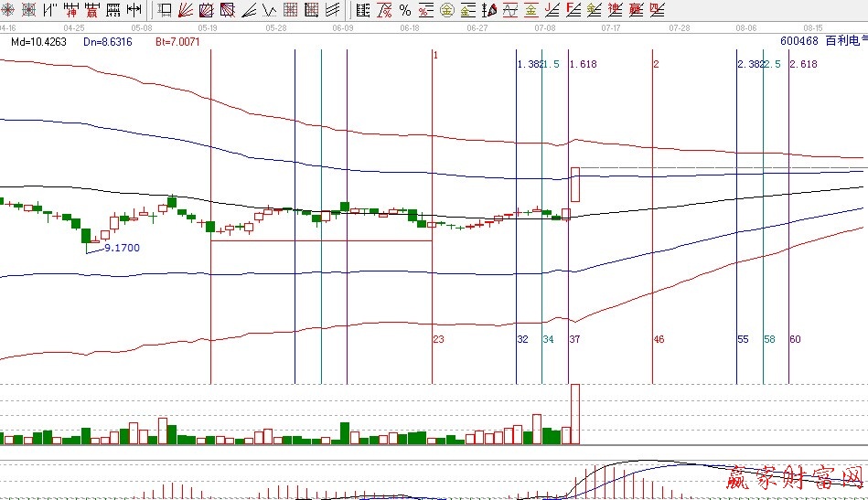The width and height of the screenshot is (868, 500).
Task: Click the square target crosshair icon
Action: [29, 10]
